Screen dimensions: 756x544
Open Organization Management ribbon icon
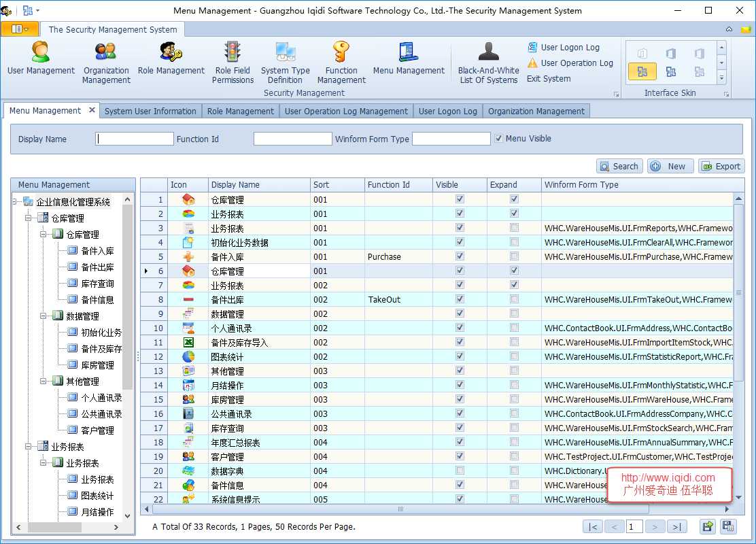pos(106,63)
